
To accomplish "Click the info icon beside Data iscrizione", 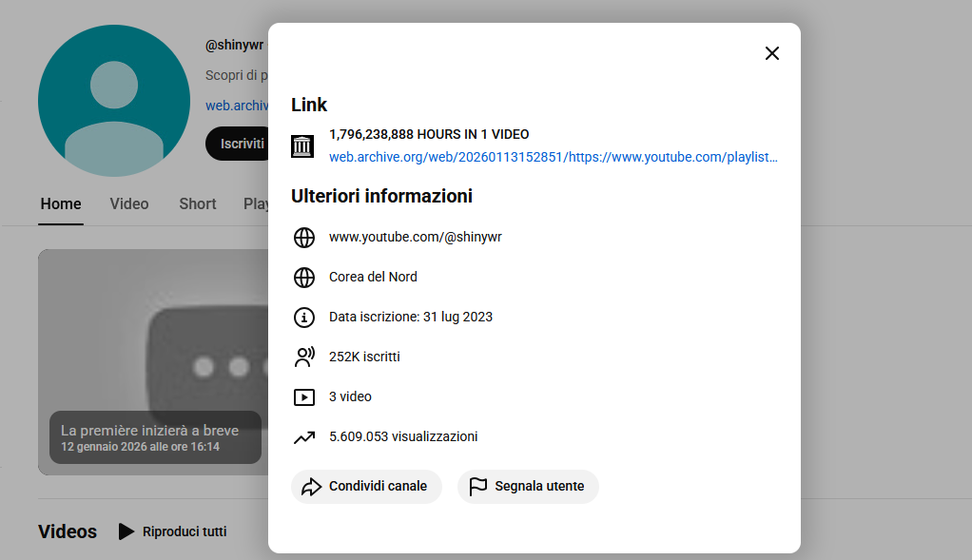I will point(303,317).
